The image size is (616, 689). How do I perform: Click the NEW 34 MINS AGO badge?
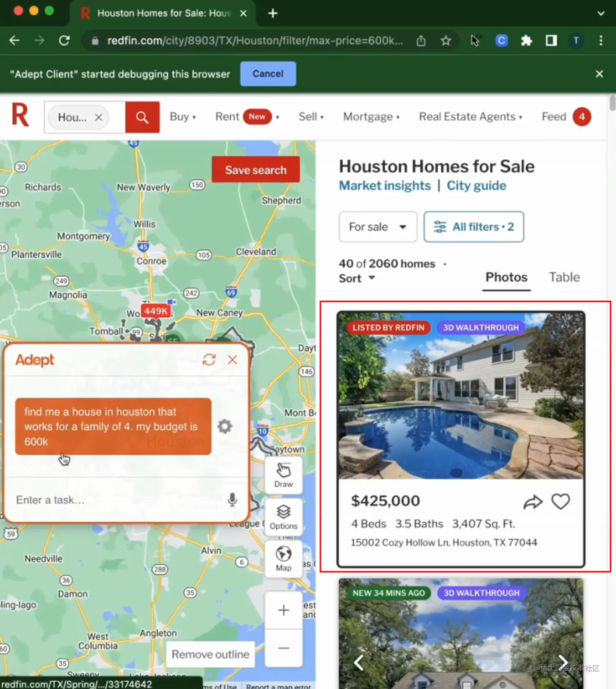(x=388, y=593)
